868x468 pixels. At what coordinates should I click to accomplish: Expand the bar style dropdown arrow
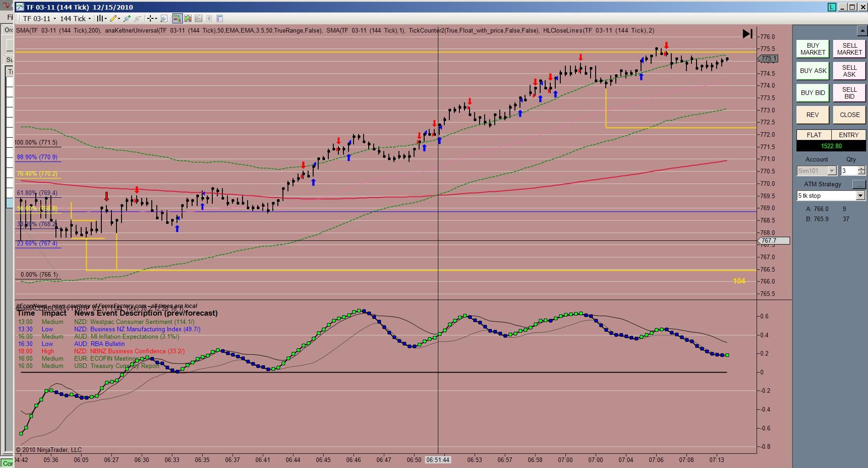tap(105, 18)
